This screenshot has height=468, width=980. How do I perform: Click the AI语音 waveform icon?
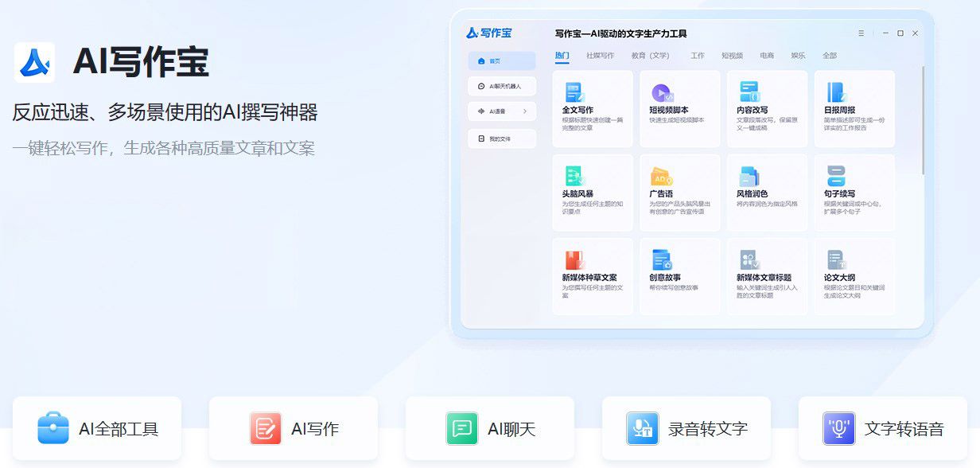coord(481,111)
